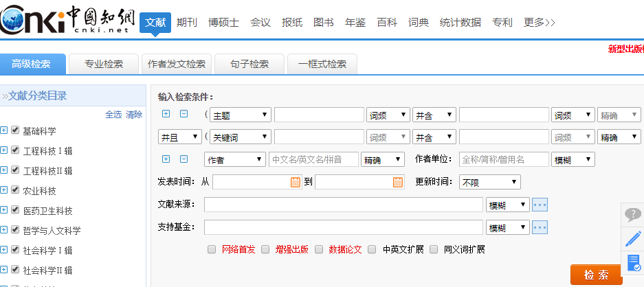This screenshot has height=287, width=644.
Task: Select the 文献 top navigation tab
Action: coord(155,23)
